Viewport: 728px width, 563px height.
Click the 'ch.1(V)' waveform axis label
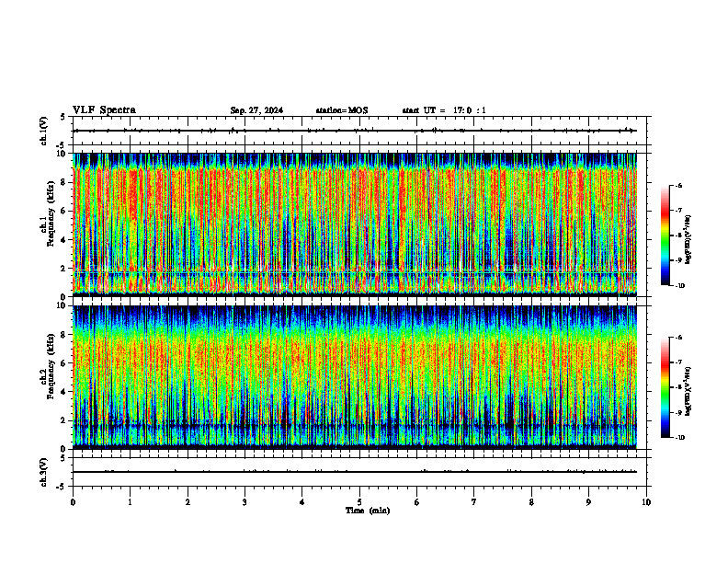pos(43,131)
